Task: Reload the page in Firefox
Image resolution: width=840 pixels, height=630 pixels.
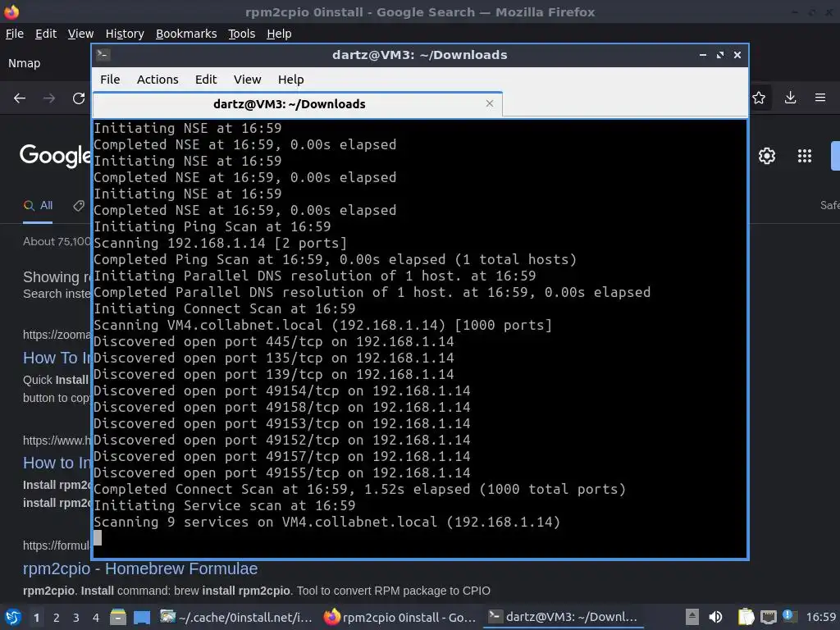Action: (x=79, y=98)
